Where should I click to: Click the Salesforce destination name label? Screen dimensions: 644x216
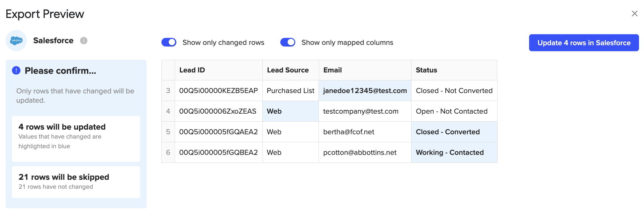53,41
